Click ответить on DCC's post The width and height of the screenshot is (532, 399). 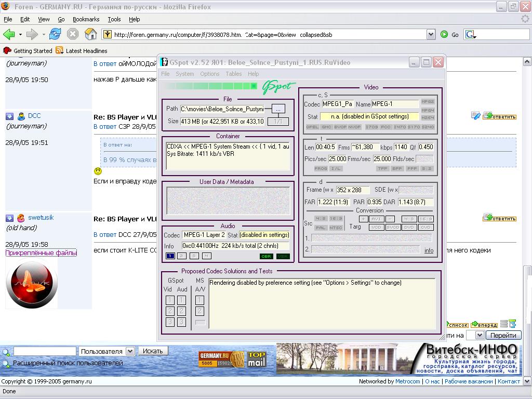point(500,116)
